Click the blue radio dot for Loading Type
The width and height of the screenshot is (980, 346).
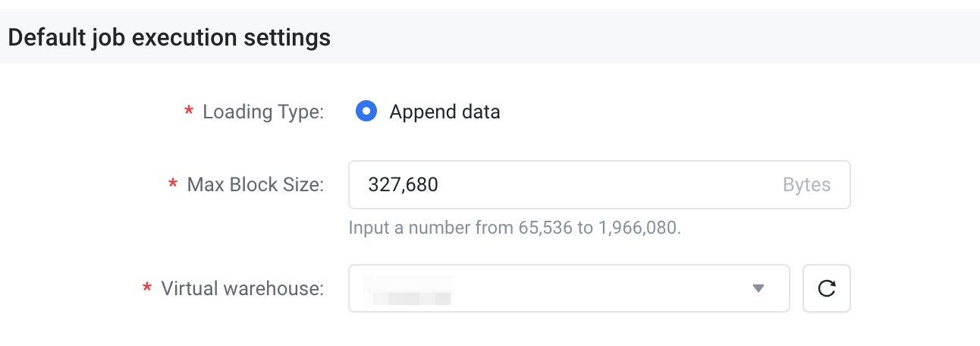point(366,112)
